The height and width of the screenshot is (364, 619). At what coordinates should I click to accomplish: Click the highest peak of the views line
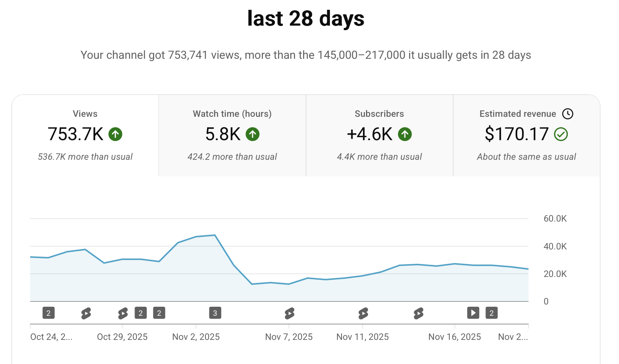(215, 235)
